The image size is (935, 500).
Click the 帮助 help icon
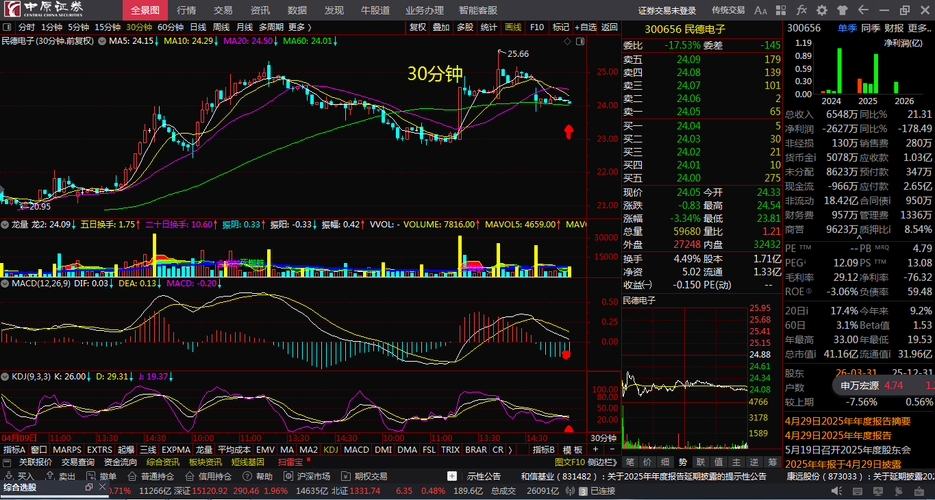tap(247, 476)
